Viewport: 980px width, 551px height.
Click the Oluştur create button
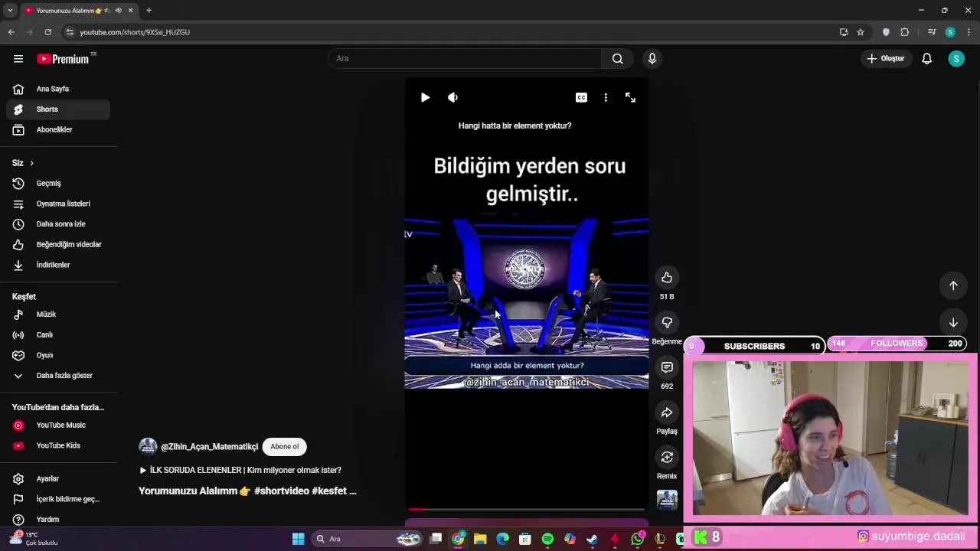(886, 59)
